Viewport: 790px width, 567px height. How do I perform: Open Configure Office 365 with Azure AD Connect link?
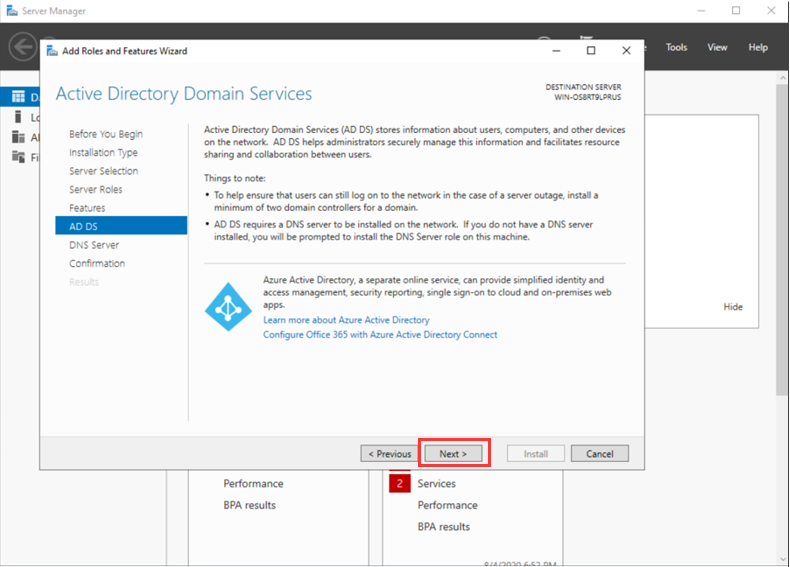click(x=379, y=335)
